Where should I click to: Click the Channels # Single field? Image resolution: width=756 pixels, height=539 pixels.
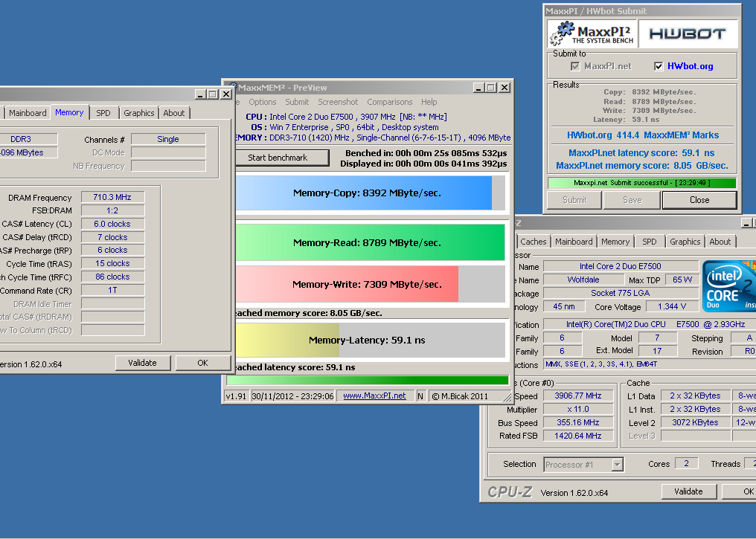(168, 139)
